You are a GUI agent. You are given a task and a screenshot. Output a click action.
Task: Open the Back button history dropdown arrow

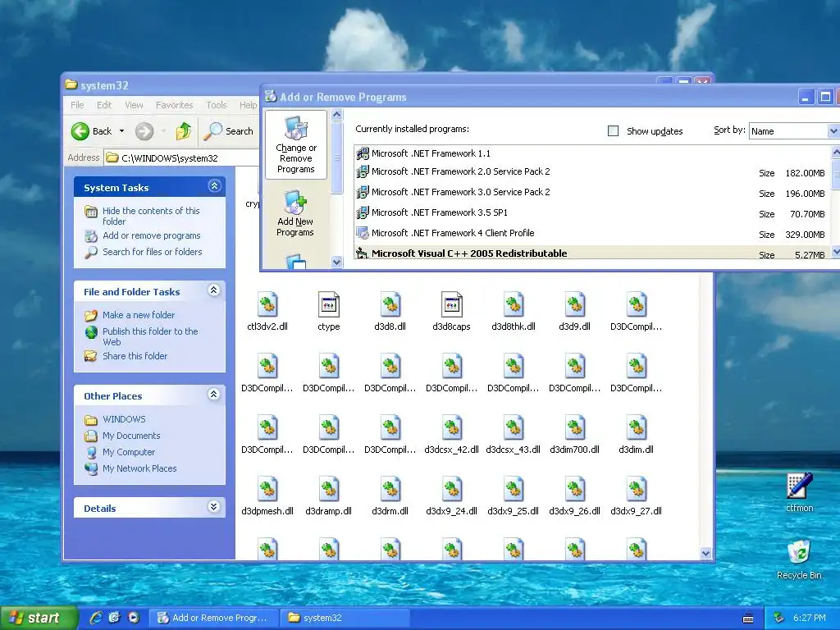click(121, 131)
